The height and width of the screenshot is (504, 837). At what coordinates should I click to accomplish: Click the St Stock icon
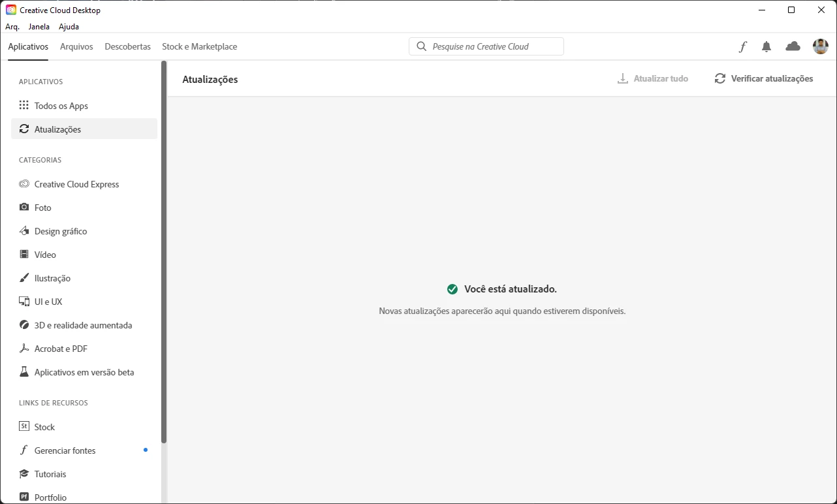click(x=24, y=426)
